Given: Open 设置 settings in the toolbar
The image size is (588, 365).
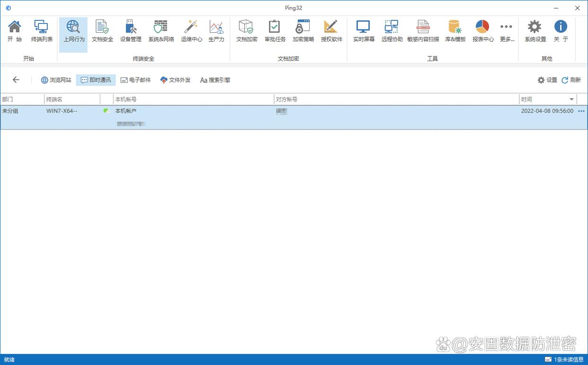Looking at the screenshot, I should 547,80.
